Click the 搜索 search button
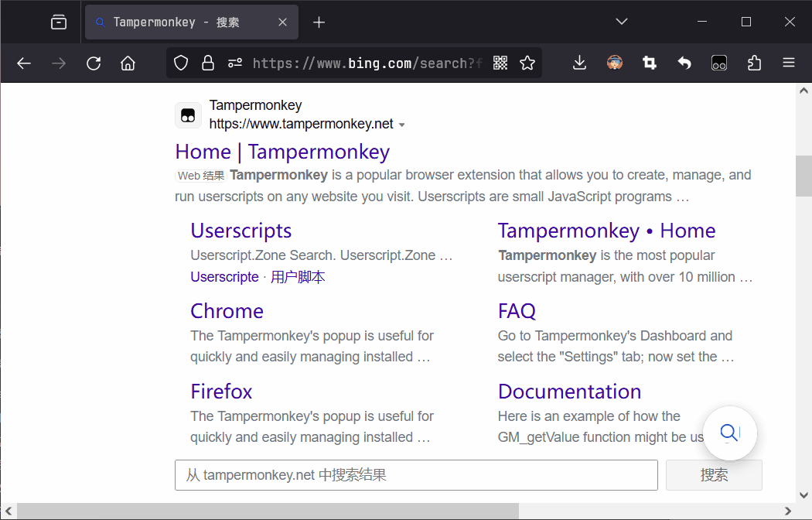This screenshot has width=812, height=520. 714,475
